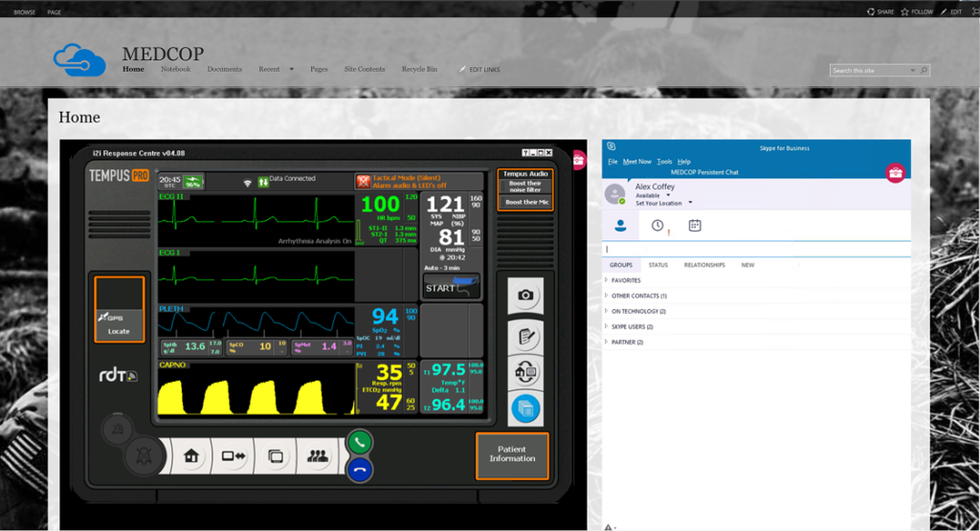Click the Wi-Fi signal icon
The image size is (980, 531).
coord(248,183)
